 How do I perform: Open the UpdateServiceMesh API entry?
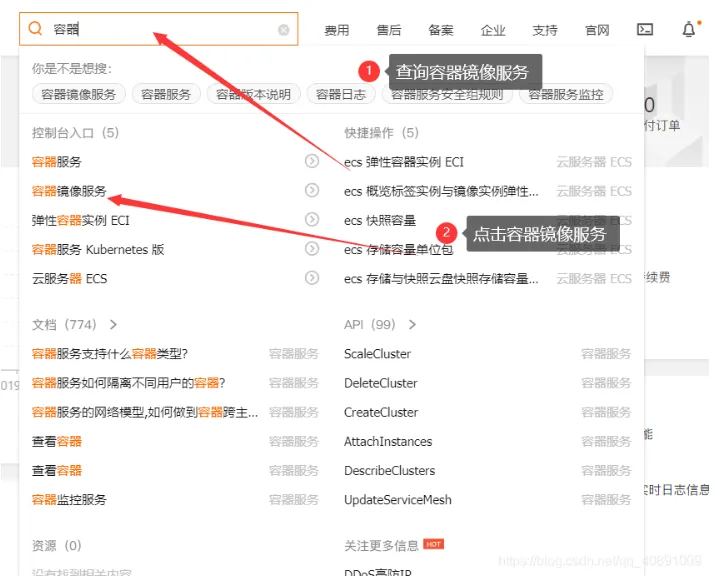click(x=398, y=499)
